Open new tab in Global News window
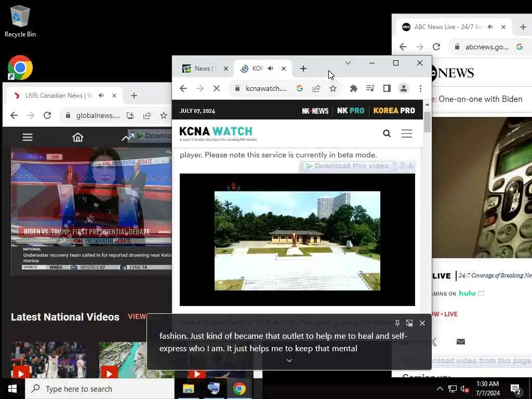This screenshot has height=399, width=532. click(134, 96)
